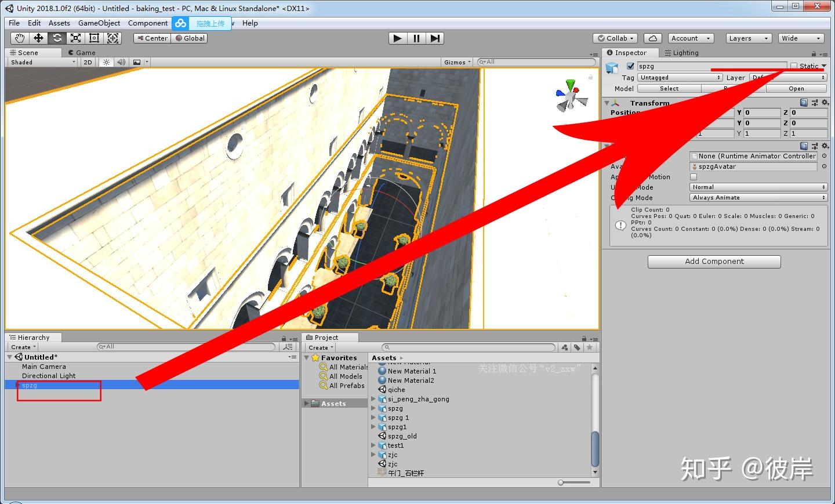The height and width of the screenshot is (504, 835).
Task: Click the Project save search star icon
Action: pos(590,347)
